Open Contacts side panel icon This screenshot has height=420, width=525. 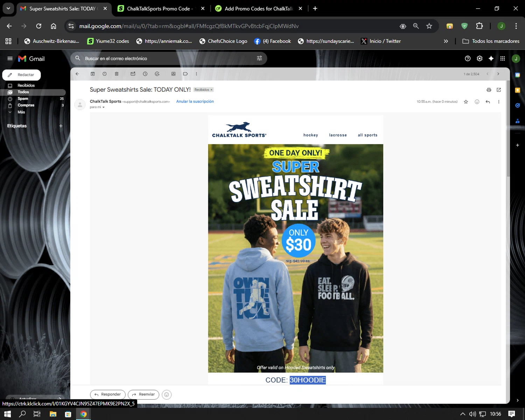[518, 121]
